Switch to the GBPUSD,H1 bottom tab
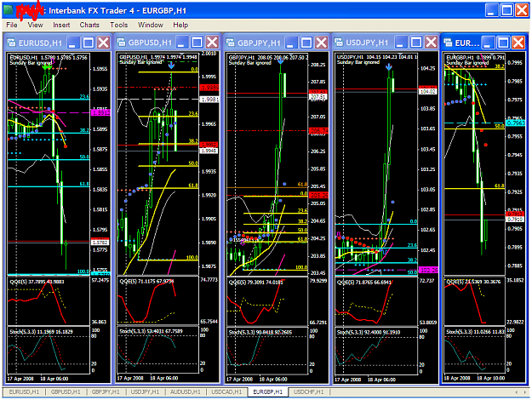The image size is (532, 400). pos(66,391)
